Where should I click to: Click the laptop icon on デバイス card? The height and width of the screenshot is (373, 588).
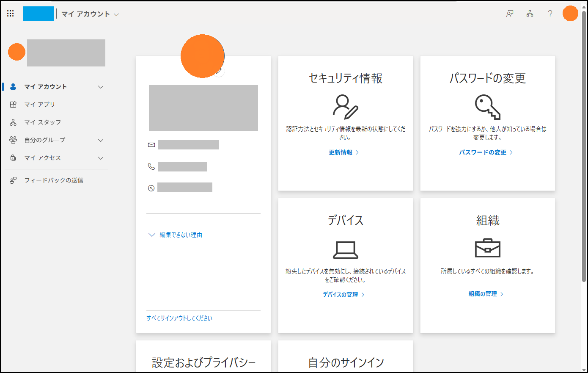pyautogui.click(x=345, y=251)
